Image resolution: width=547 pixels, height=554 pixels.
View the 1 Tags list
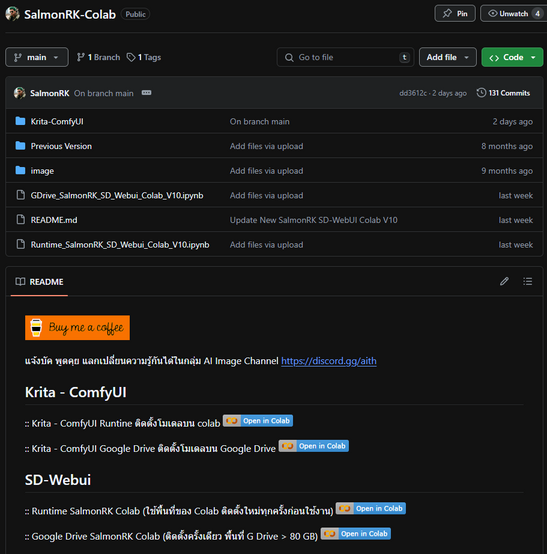[x=143, y=57]
